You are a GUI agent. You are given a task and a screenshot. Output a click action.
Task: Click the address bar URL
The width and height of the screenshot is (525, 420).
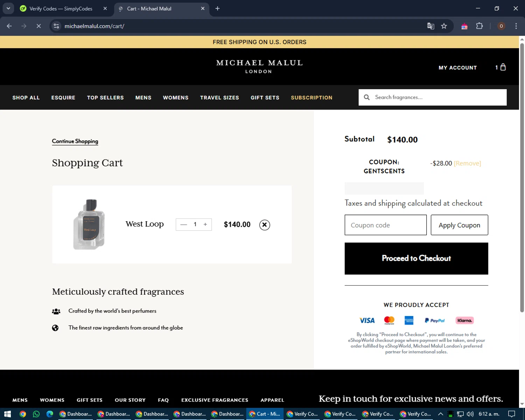click(x=94, y=26)
